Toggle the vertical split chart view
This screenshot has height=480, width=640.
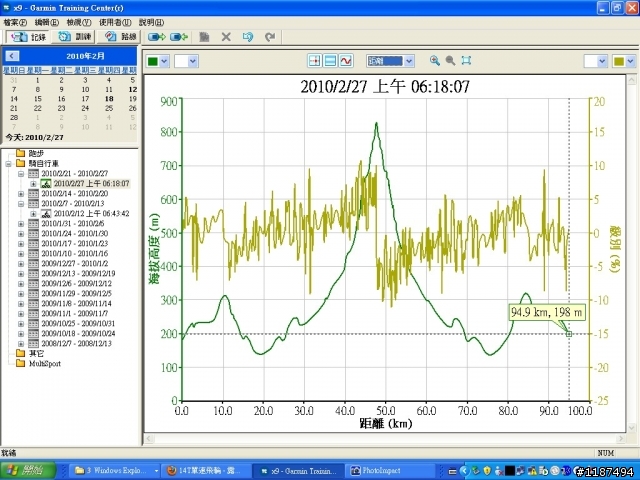coord(315,61)
